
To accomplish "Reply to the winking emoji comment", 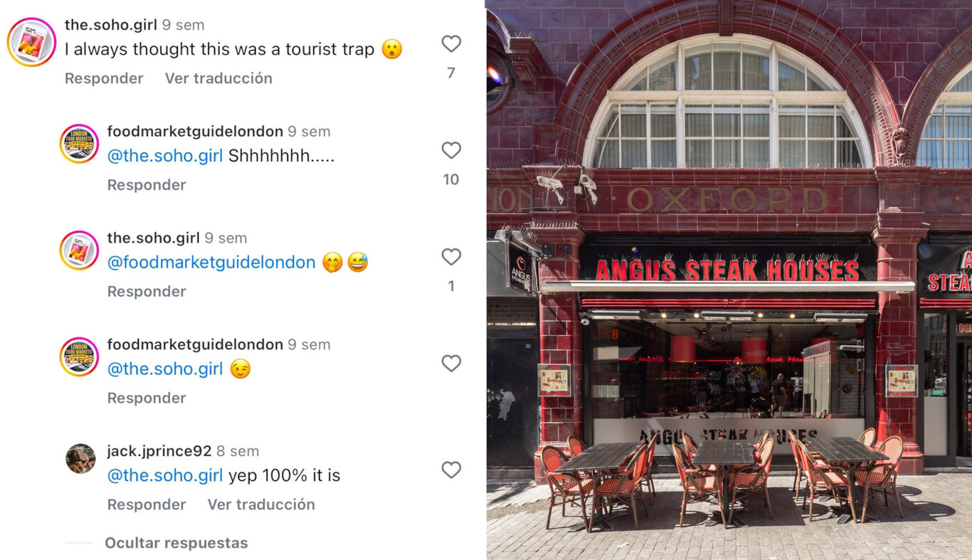I will (x=147, y=398).
